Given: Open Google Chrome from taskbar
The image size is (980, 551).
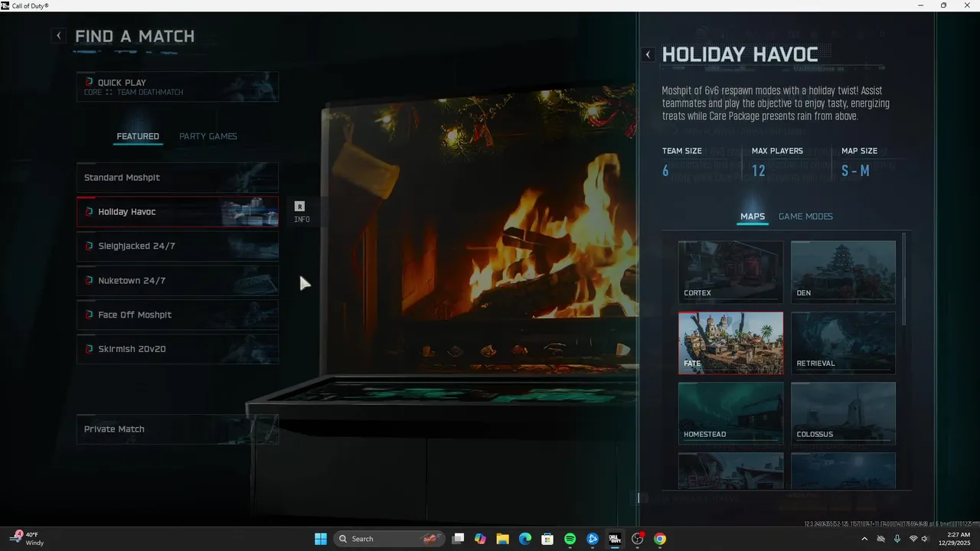Looking at the screenshot, I should point(660,539).
